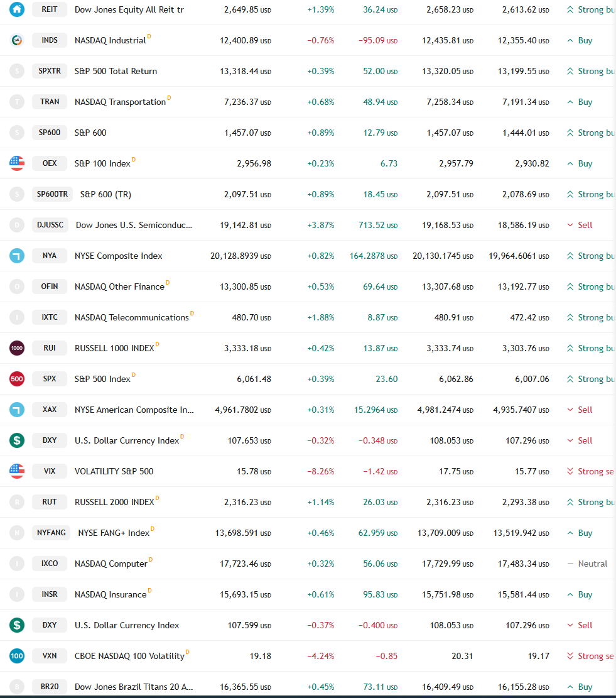The image size is (616, 698).
Task: Click the SP600TR grey placeholder logo
Action: (17, 194)
